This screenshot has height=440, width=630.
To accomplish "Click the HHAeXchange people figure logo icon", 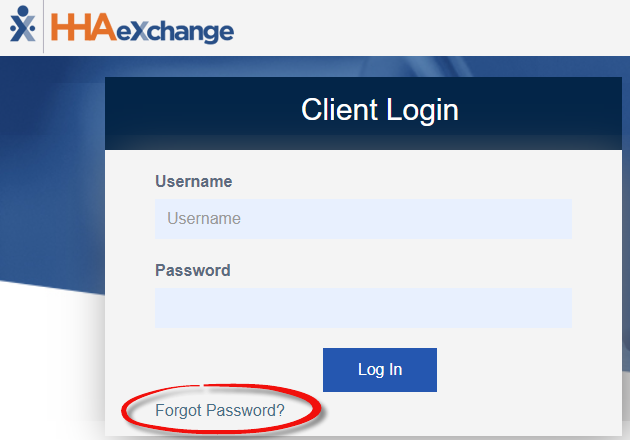I will (x=20, y=25).
